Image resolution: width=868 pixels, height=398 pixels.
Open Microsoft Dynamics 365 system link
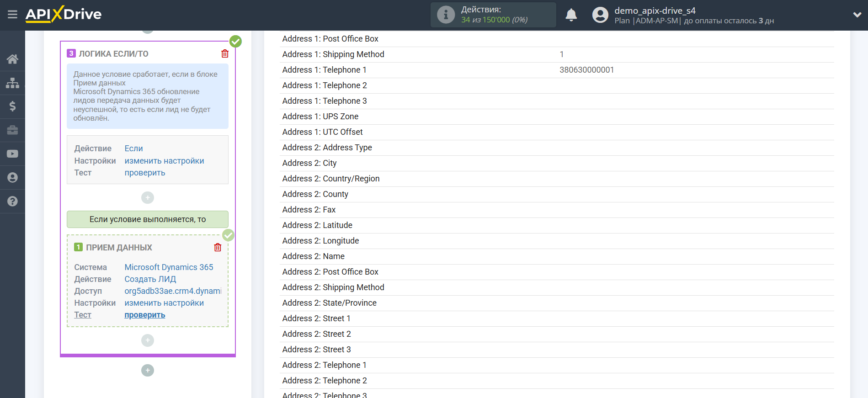(169, 267)
